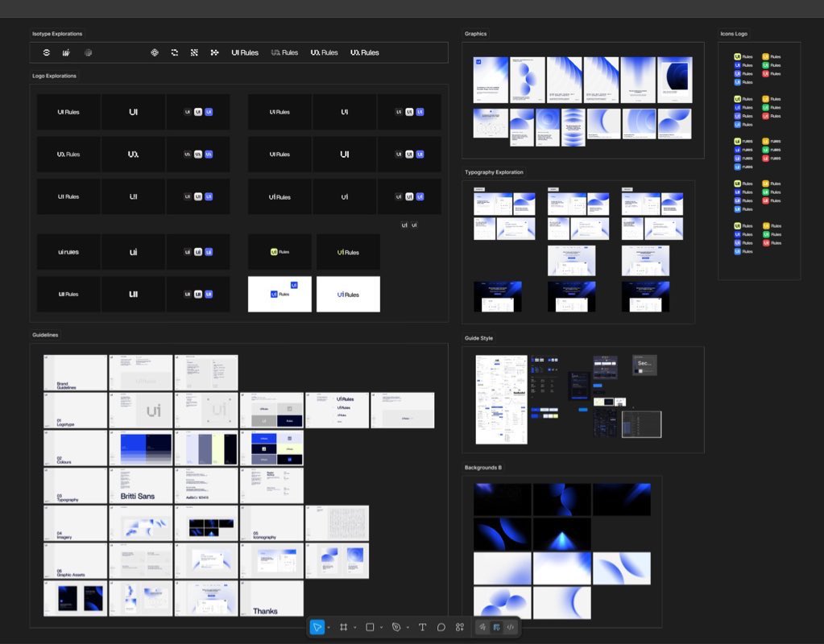Screen dimensions: 824x644
Task: Select the Pen tool
Action: (396, 627)
